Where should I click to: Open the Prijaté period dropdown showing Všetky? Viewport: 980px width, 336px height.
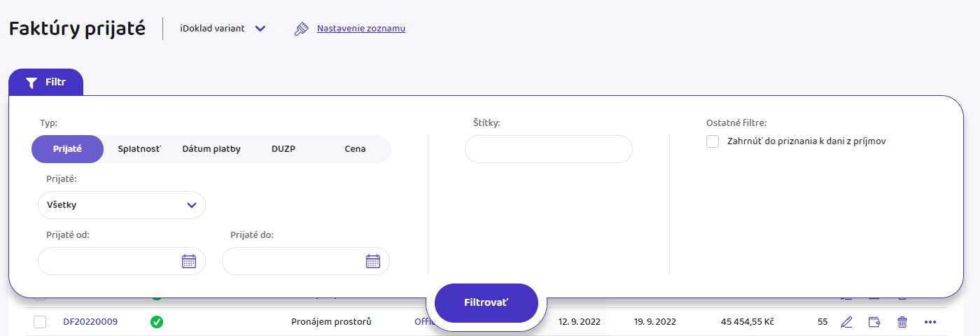click(x=122, y=205)
